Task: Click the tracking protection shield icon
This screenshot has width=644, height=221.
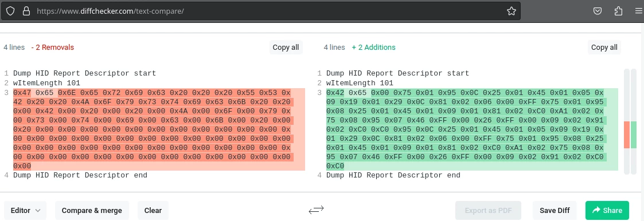Action: 10,11
